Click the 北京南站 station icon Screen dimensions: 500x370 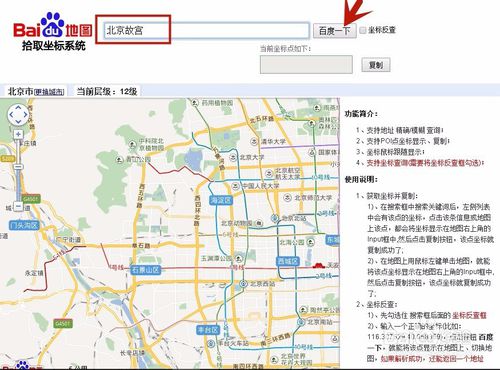coord(301,322)
